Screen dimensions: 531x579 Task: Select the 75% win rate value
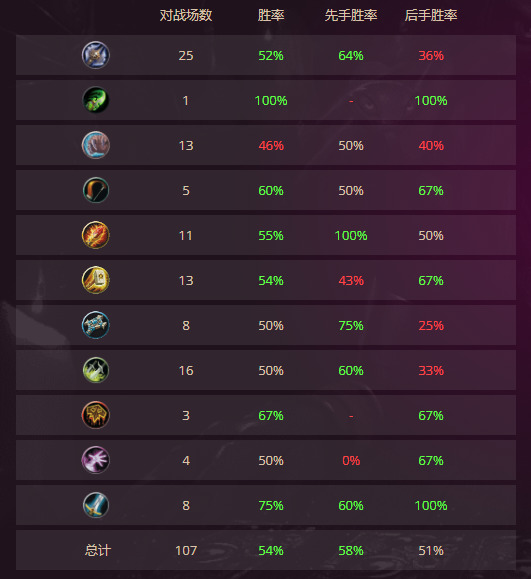pos(271,506)
